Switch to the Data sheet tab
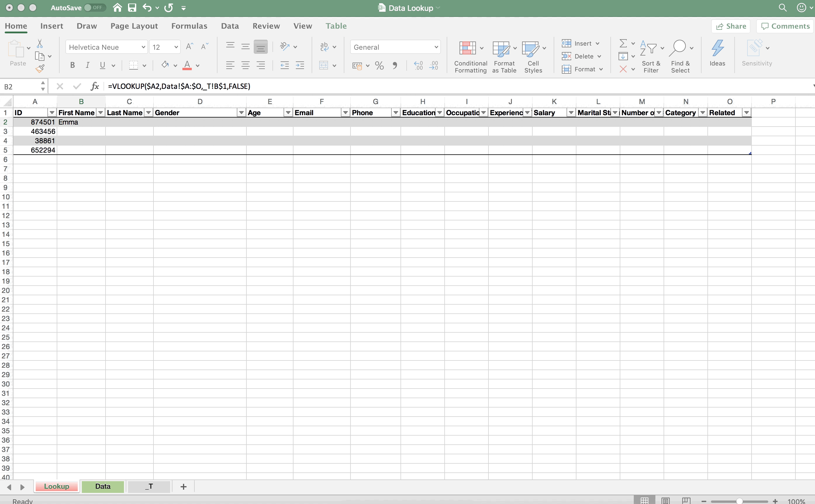815x504 pixels. point(103,486)
